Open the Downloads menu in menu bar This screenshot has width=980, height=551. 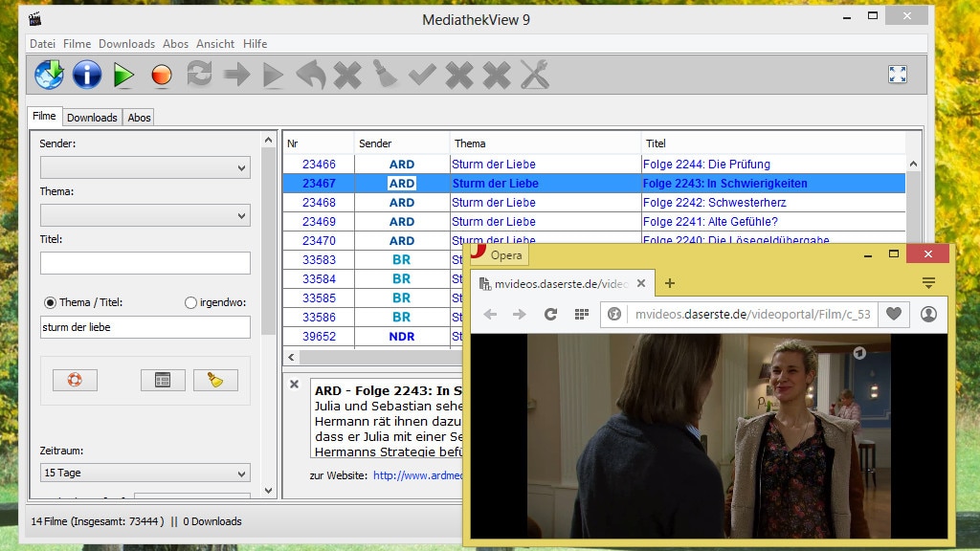coord(126,44)
